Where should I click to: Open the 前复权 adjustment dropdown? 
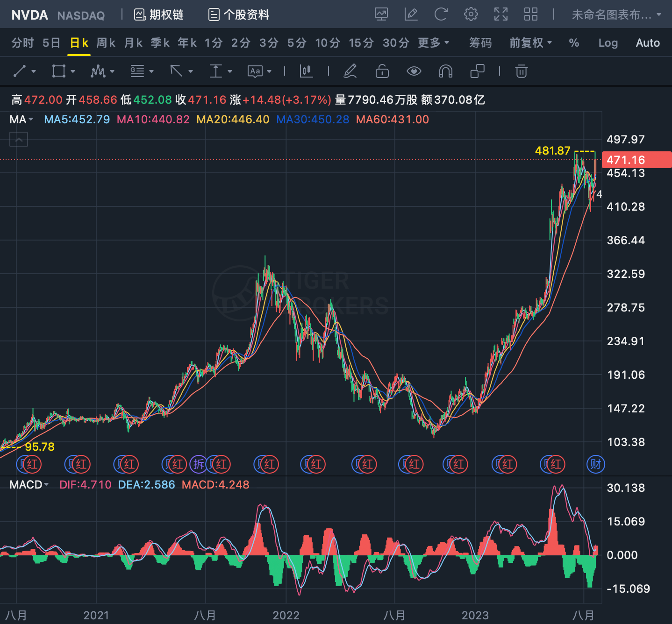pos(530,43)
